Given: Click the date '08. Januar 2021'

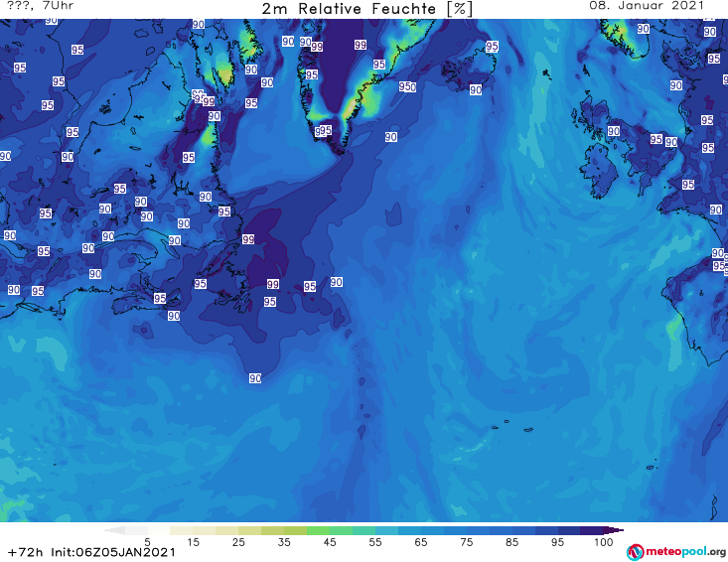Looking at the screenshot, I should pyautogui.click(x=647, y=6).
